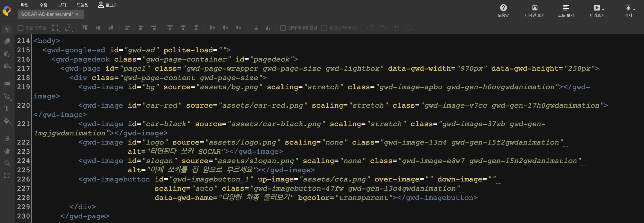Distribute elements by top edges

tap(170, 28)
